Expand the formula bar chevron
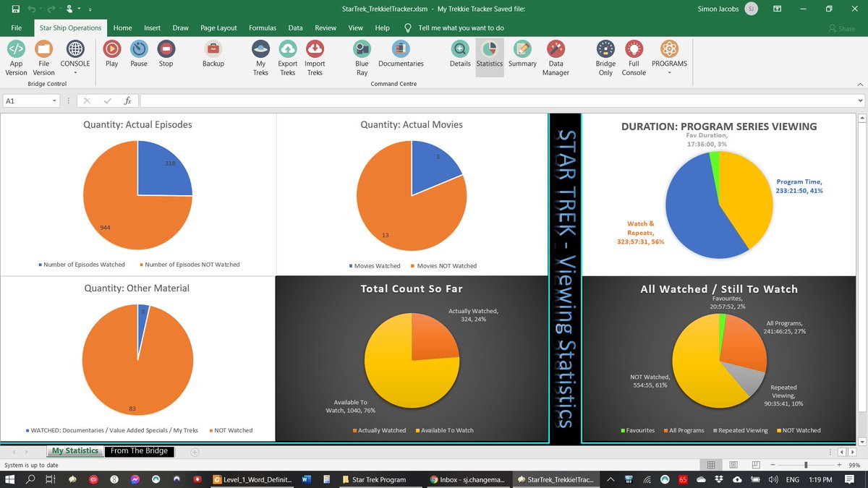The height and width of the screenshot is (488, 868). pyautogui.click(x=861, y=101)
